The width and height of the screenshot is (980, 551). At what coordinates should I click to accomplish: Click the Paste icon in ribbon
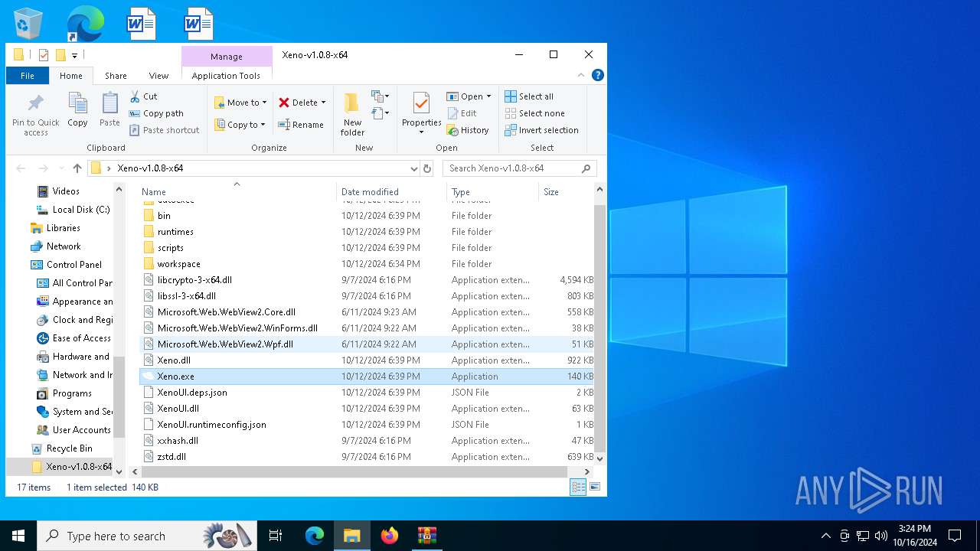pyautogui.click(x=109, y=104)
